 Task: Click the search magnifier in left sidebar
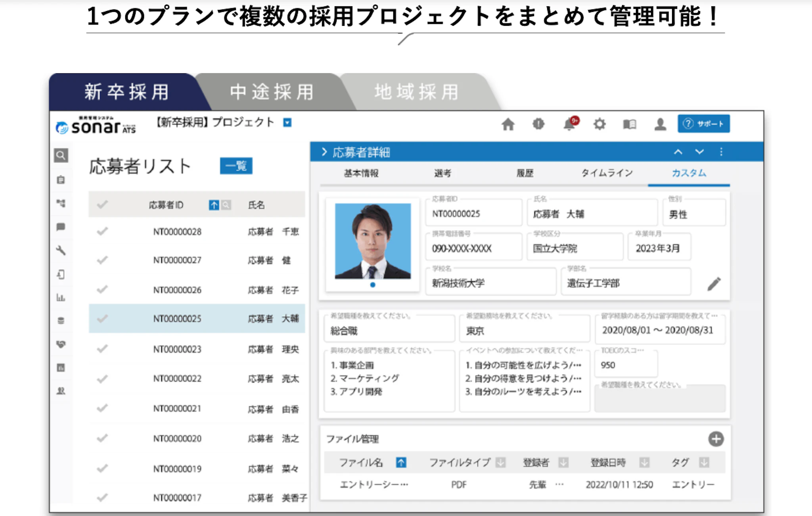click(x=61, y=155)
